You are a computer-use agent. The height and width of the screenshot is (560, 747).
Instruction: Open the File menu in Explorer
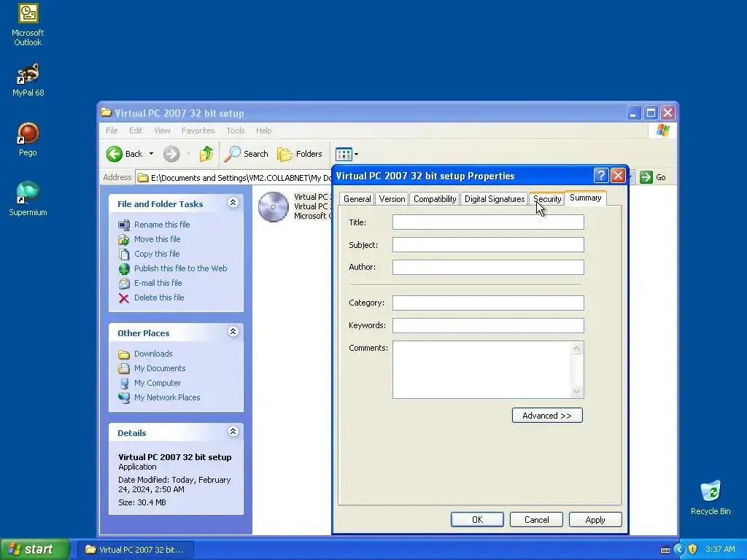[x=112, y=131]
